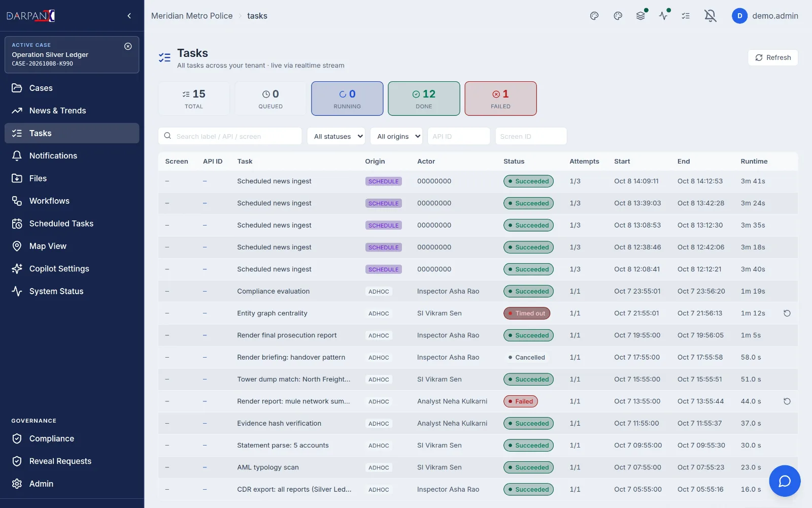812x508 pixels.
Task: Open the Workflows section icon
Action: pyautogui.click(x=17, y=201)
